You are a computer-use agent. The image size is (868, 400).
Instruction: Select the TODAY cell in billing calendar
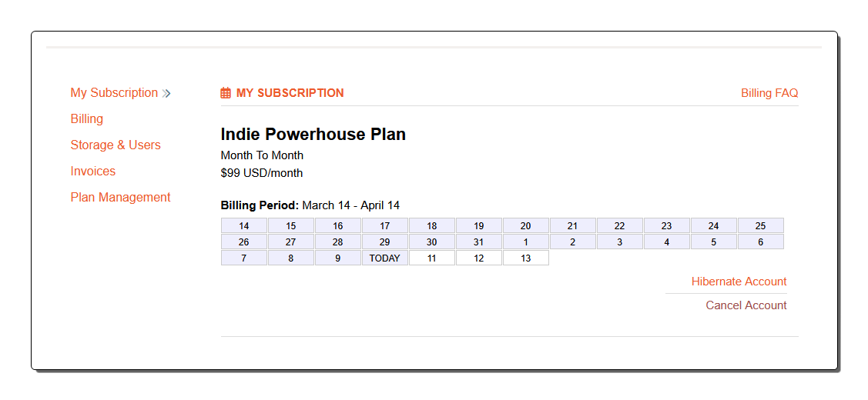[x=385, y=258]
